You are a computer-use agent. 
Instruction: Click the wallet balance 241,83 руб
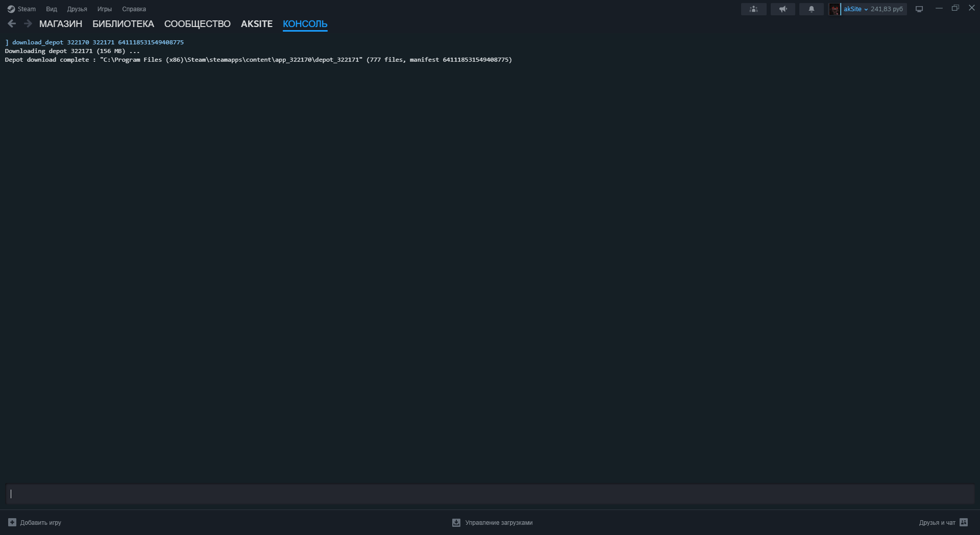(x=887, y=9)
